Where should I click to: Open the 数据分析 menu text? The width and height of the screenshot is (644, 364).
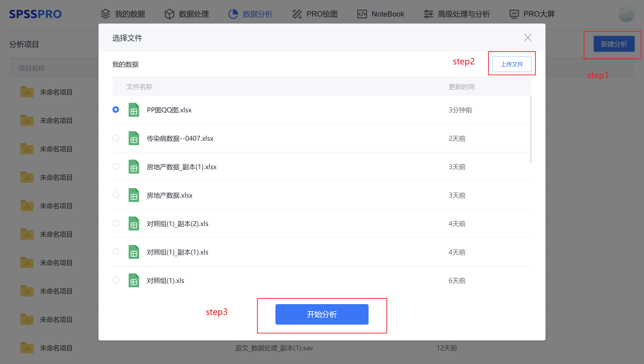[x=258, y=14]
